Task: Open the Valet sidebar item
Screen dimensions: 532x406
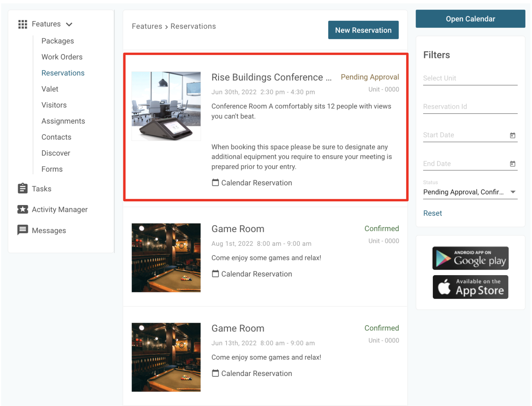Action: tap(50, 89)
